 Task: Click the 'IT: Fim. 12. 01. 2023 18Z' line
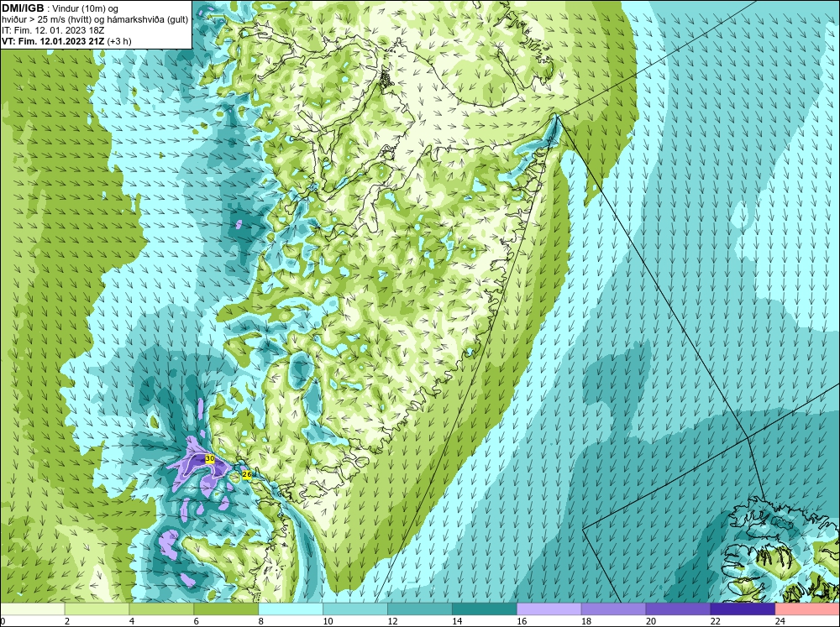tap(53, 30)
